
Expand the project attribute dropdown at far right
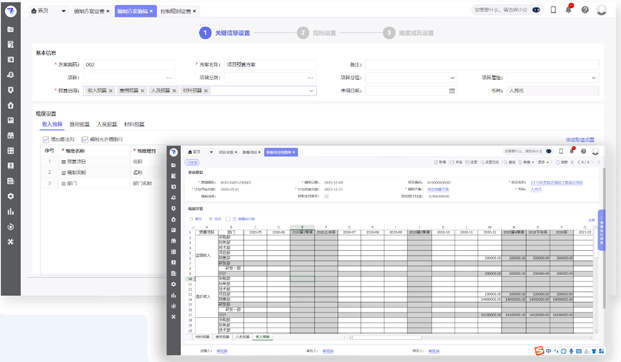[593, 78]
